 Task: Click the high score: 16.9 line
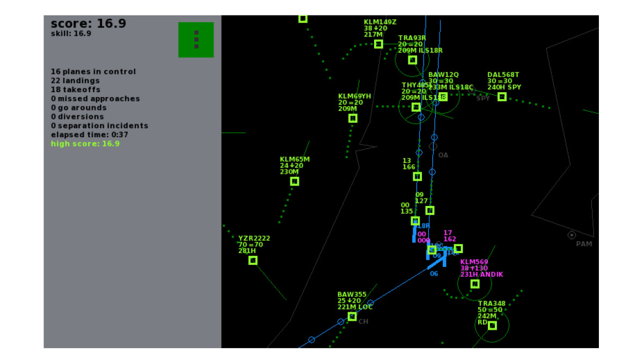[x=85, y=144]
